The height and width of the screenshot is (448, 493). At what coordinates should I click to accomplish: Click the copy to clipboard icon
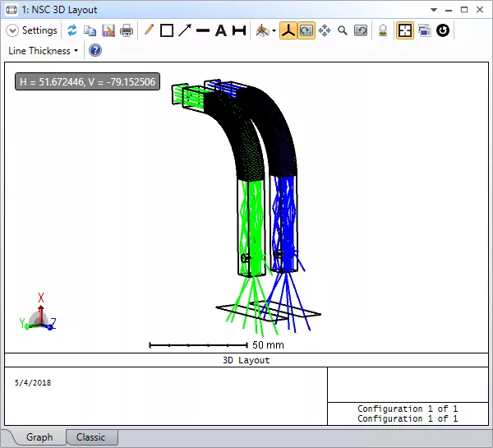(90, 30)
